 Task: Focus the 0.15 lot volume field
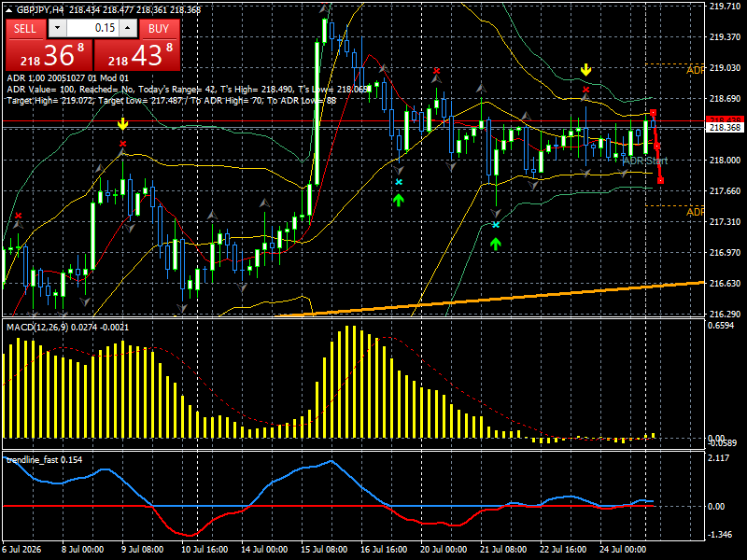[x=92, y=28]
